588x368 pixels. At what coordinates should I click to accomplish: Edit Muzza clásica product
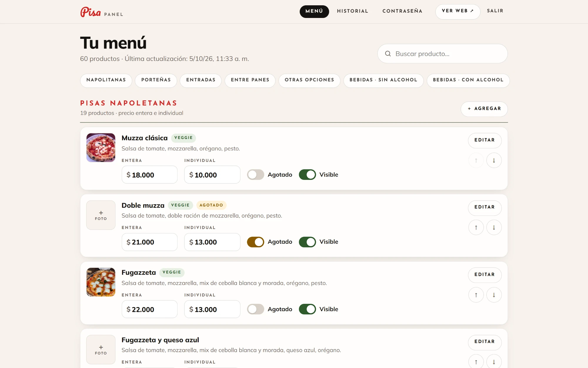485,140
